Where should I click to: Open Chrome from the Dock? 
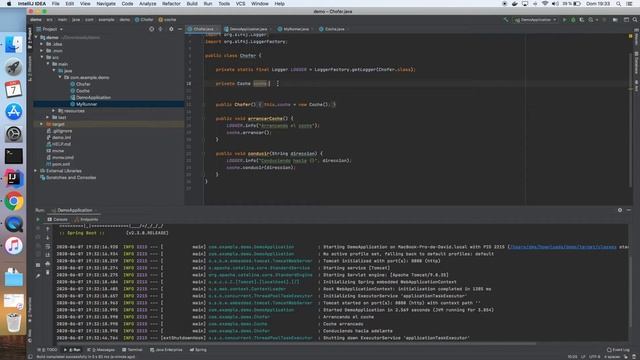(x=13, y=201)
